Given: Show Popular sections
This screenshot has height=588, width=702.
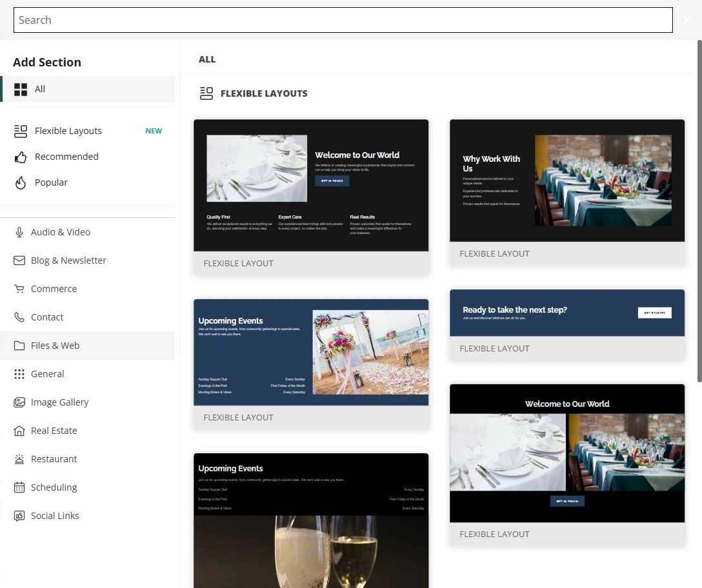Looking at the screenshot, I should click(x=88, y=182).
